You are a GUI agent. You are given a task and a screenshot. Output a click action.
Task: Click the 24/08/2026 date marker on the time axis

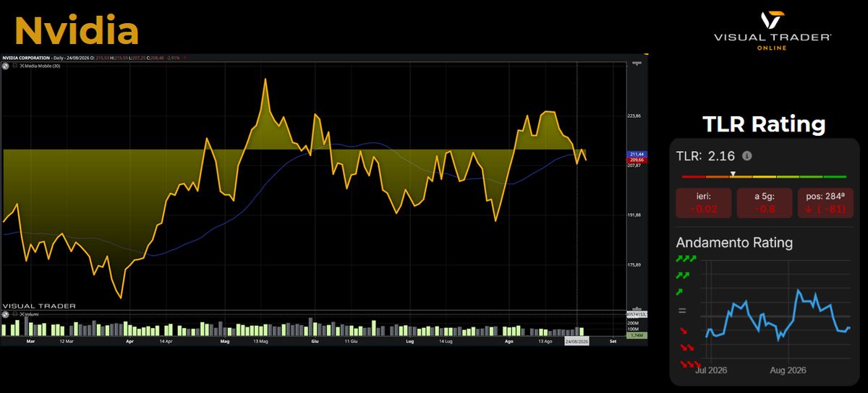tap(577, 340)
